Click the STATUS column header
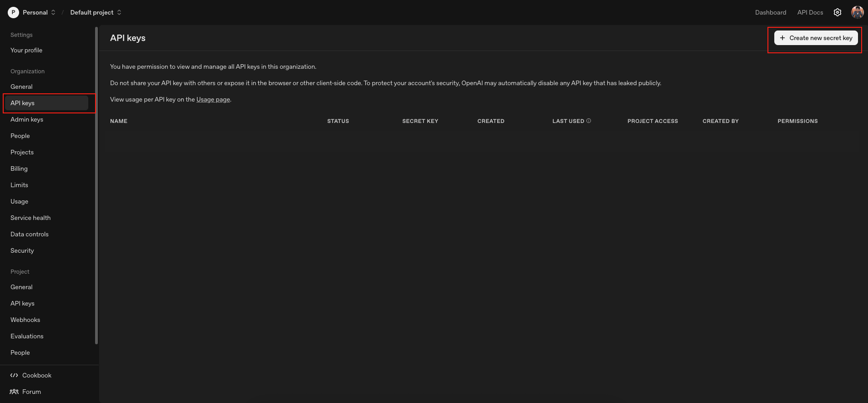 click(338, 121)
